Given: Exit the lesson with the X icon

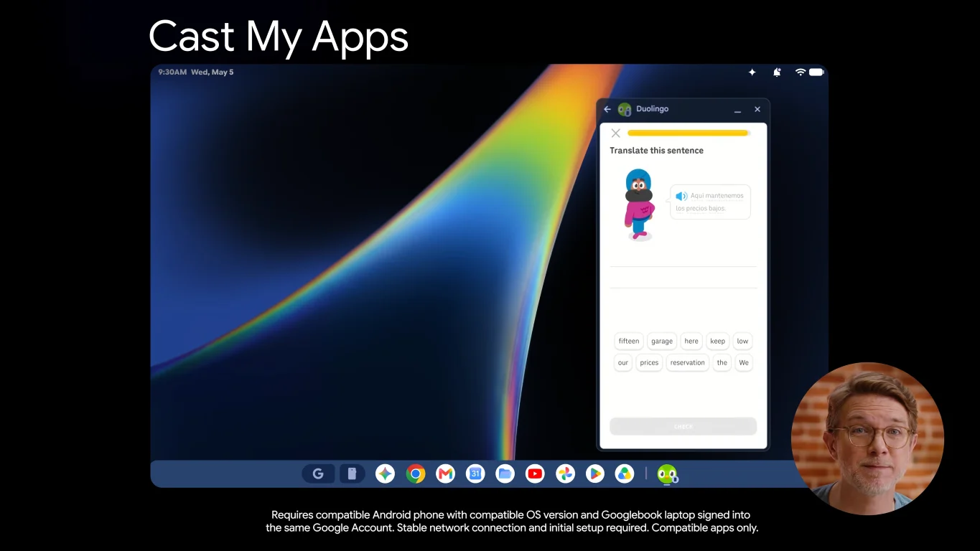Looking at the screenshot, I should point(615,133).
